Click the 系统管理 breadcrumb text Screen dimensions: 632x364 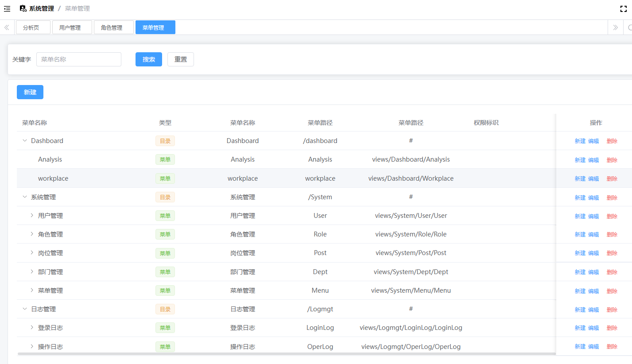click(42, 8)
